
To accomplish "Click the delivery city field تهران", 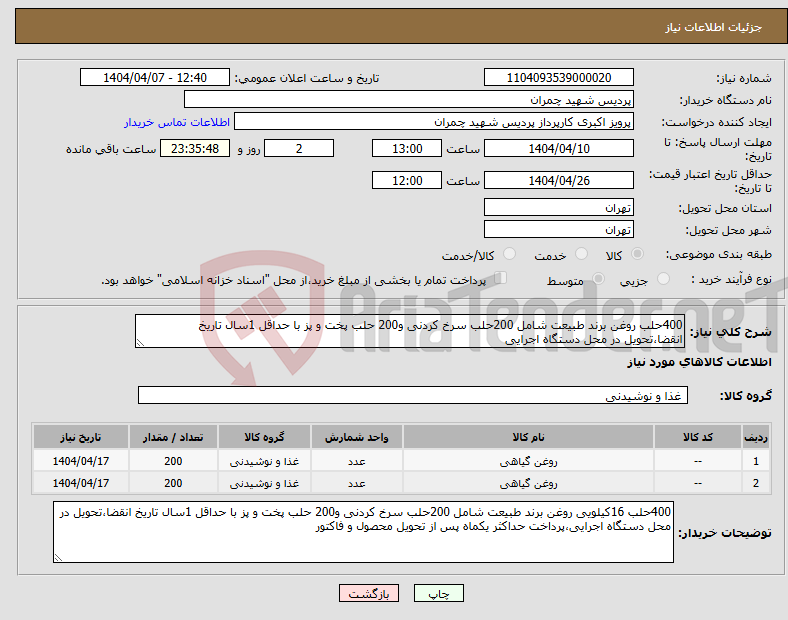I will tap(558, 230).
